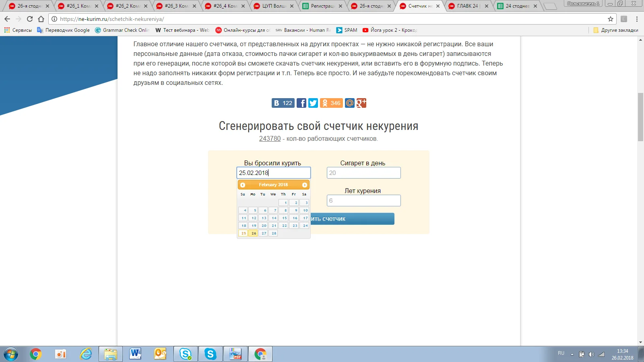Select February 25 in the calendar
644x362 pixels.
tap(243, 233)
